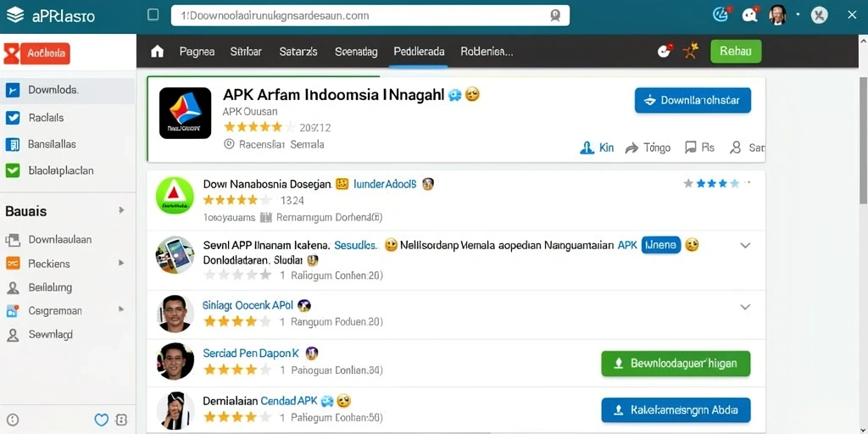The image size is (868, 434).
Task: Click the green triangle app icon for Dowr Nanabosnia
Action: point(175,196)
